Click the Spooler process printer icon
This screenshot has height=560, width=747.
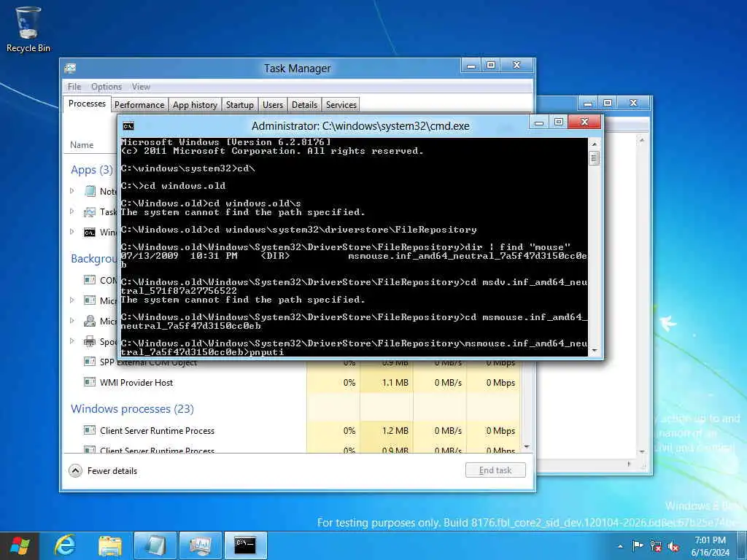tap(90, 341)
